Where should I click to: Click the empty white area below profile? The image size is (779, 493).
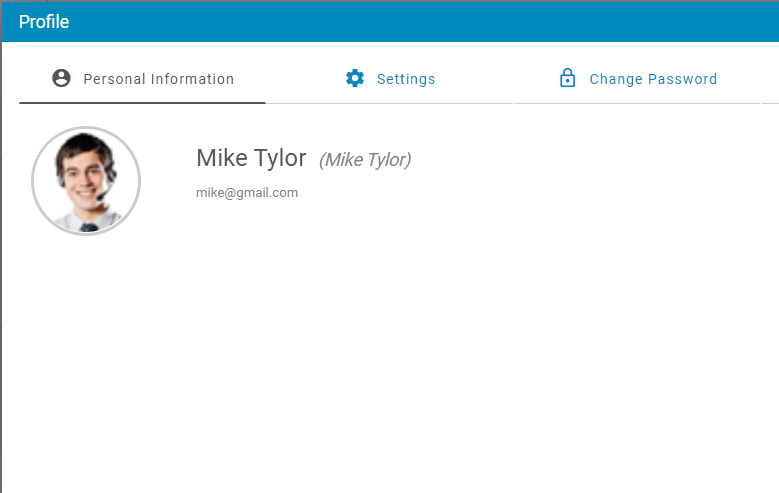pos(400,360)
